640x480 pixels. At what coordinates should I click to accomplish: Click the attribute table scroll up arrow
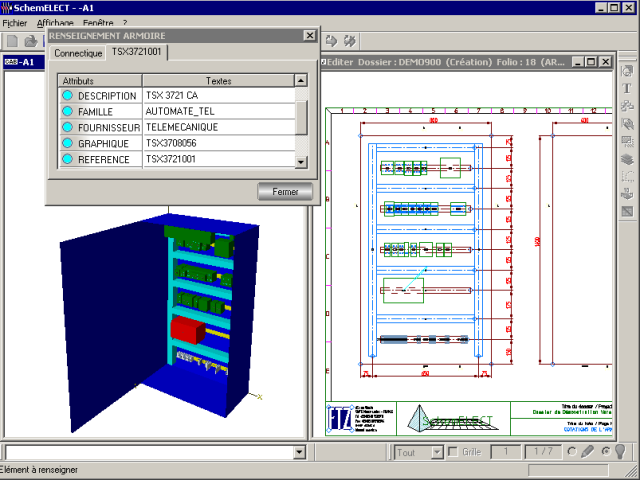tap(301, 80)
